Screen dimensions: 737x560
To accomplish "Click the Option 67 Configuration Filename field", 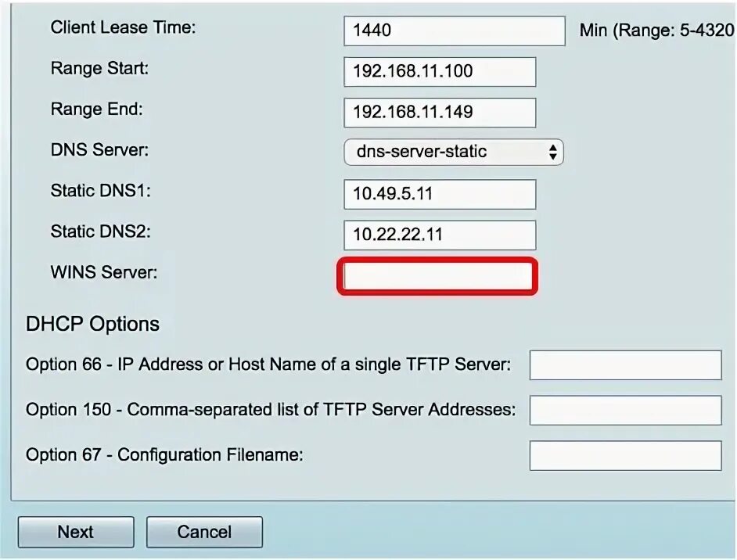I will coord(626,455).
